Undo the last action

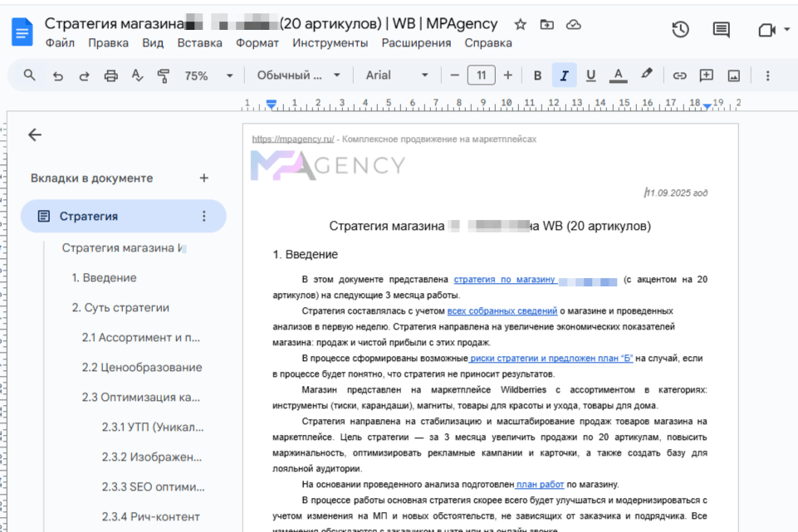[58, 76]
